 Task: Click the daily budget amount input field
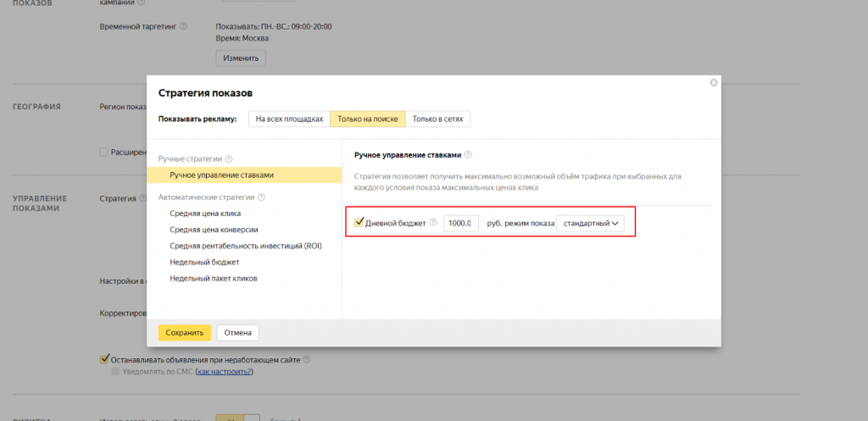pos(461,223)
